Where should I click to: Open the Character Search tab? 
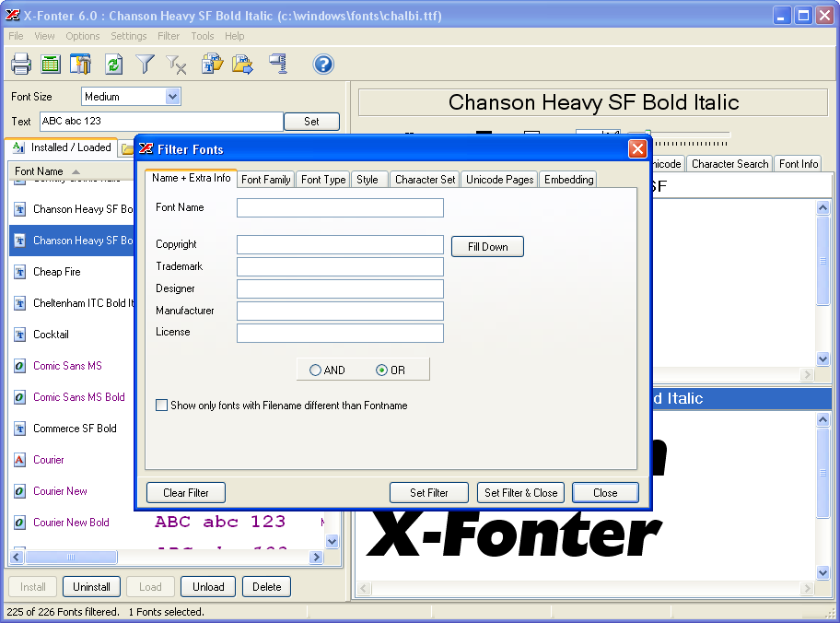tap(729, 163)
